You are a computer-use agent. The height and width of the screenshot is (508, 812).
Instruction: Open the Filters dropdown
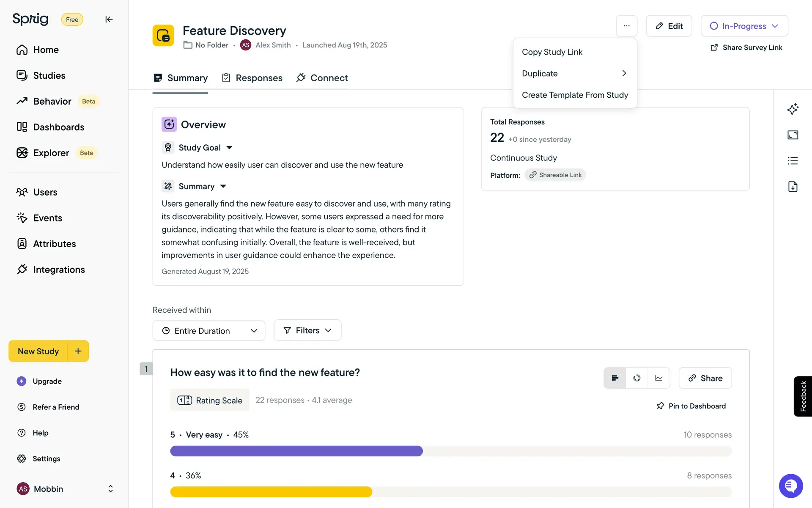coord(307,330)
